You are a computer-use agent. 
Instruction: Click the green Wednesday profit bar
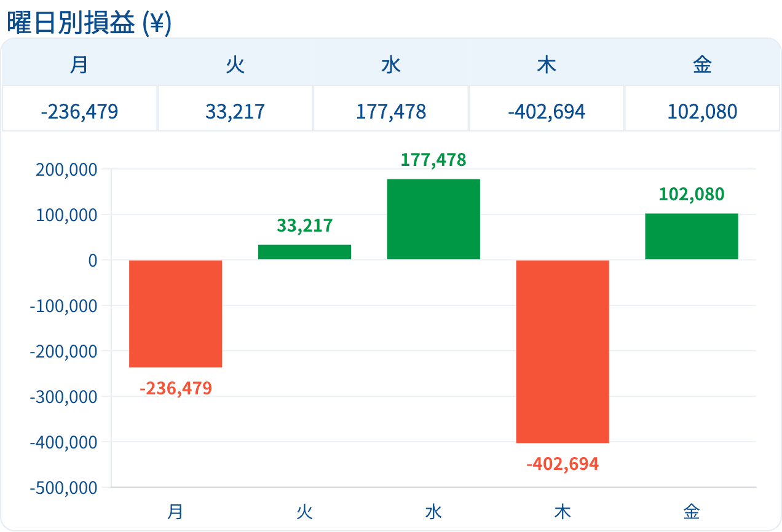tap(433, 219)
